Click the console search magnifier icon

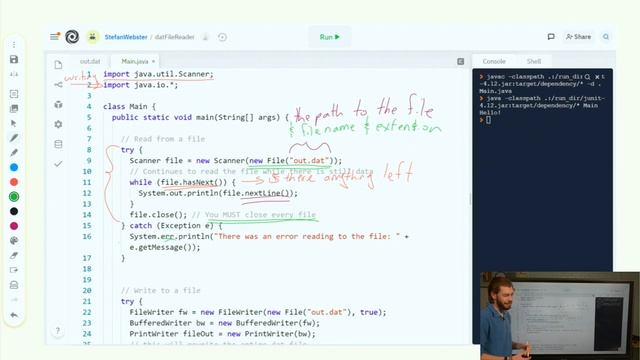[587, 77]
